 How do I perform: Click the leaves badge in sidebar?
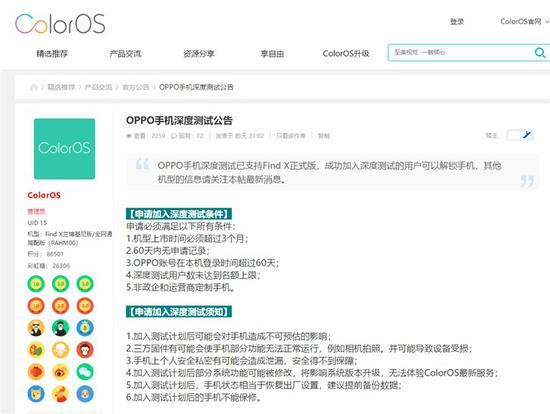tap(36, 350)
